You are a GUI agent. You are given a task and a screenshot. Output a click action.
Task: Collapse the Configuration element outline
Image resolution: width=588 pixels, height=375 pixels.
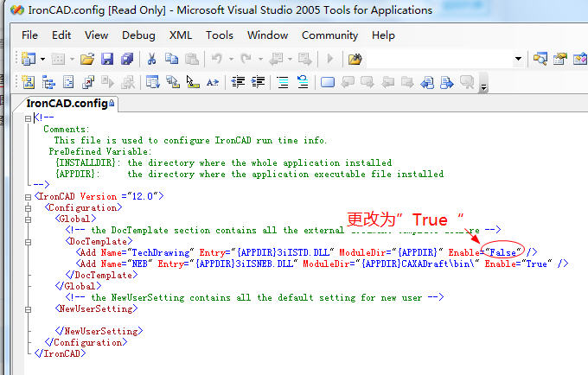29,208
